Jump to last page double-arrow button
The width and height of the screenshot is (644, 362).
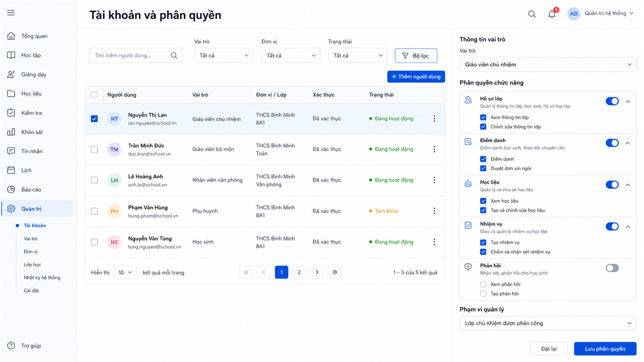tap(335, 272)
